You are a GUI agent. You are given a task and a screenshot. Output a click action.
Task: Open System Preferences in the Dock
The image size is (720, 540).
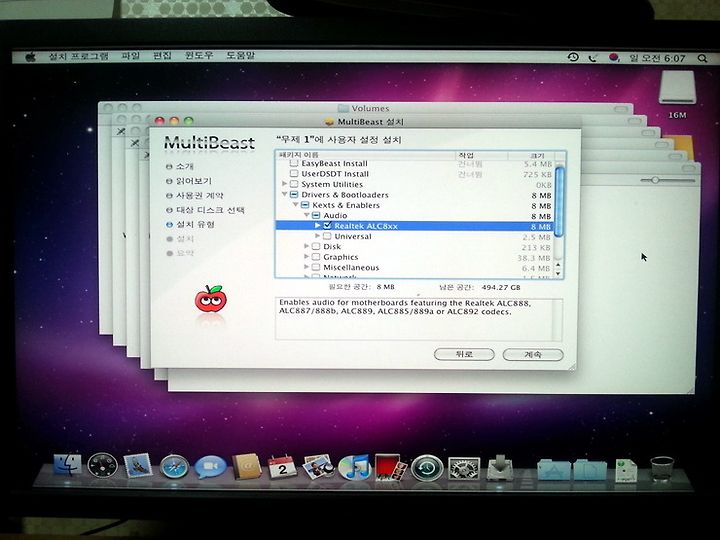(x=464, y=469)
